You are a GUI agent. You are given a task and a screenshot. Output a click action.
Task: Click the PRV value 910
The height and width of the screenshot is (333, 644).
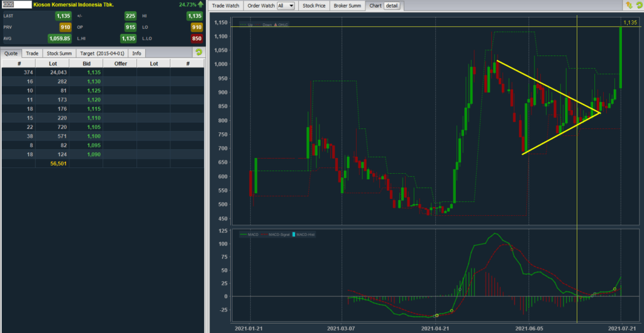[65, 28]
